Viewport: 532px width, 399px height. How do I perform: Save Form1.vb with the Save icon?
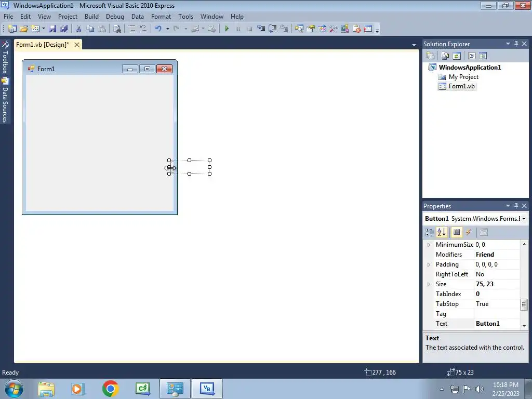click(52, 29)
